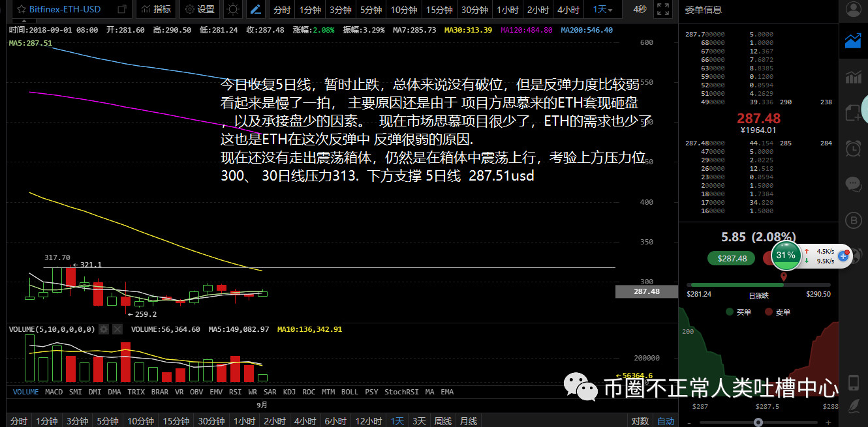Choose the 2小时 interval in the bottom bar
The height and width of the screenshot is (427, 868).
274,421
